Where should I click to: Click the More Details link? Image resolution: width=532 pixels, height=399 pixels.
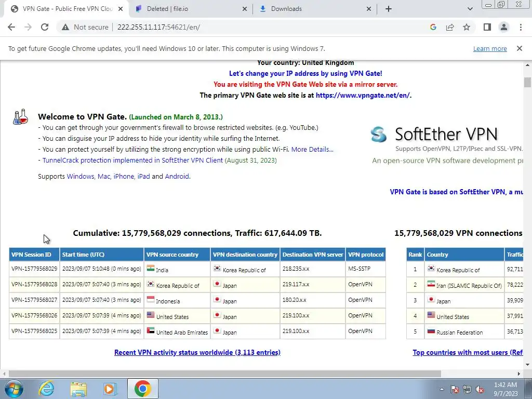tap(312, 149)
